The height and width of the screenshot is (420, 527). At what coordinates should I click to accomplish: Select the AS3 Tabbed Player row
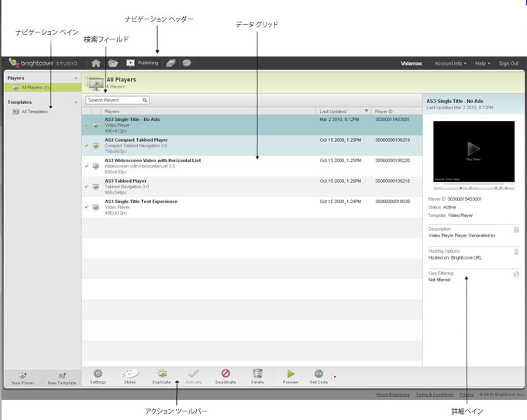coord(252,187)
